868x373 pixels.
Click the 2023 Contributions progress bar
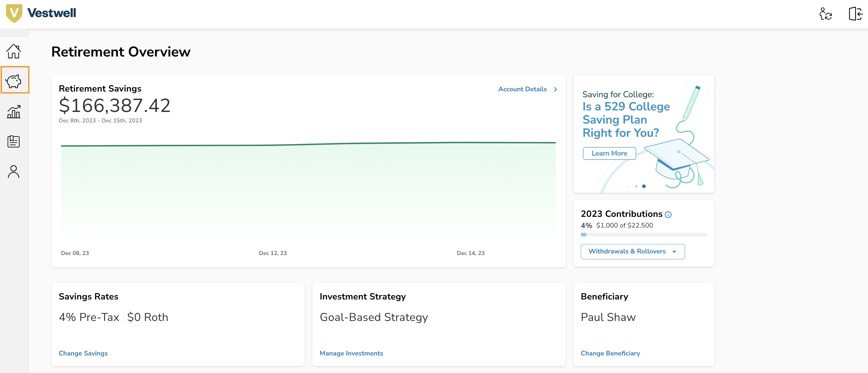tap(644, 235)
